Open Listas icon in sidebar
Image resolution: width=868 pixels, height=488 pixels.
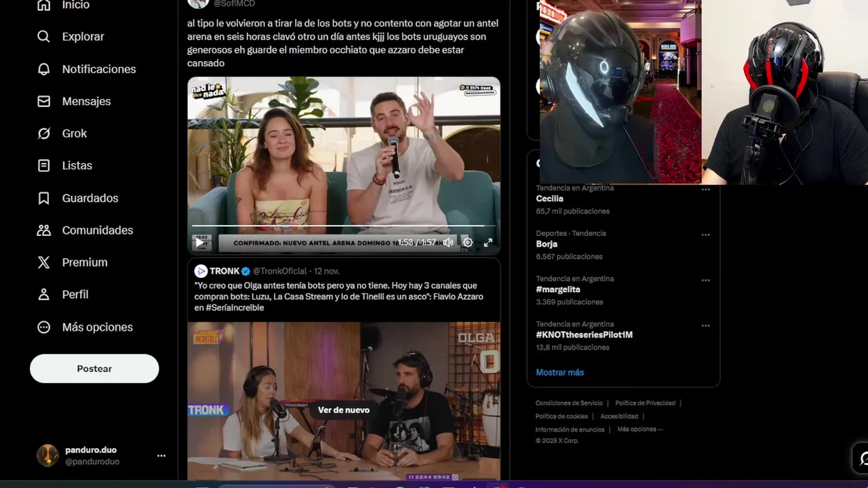tap(44, 165)
